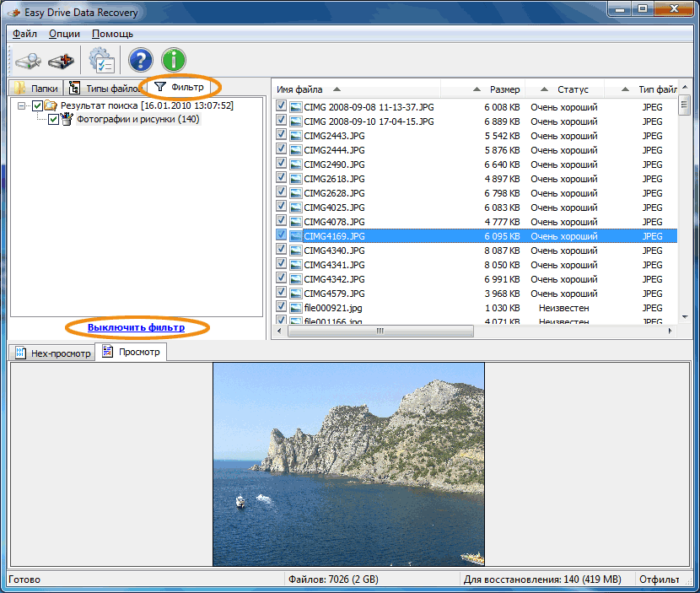The image size is (700, 593).
Task: Click the file icon of file000921.jpg
Action: 295,308
